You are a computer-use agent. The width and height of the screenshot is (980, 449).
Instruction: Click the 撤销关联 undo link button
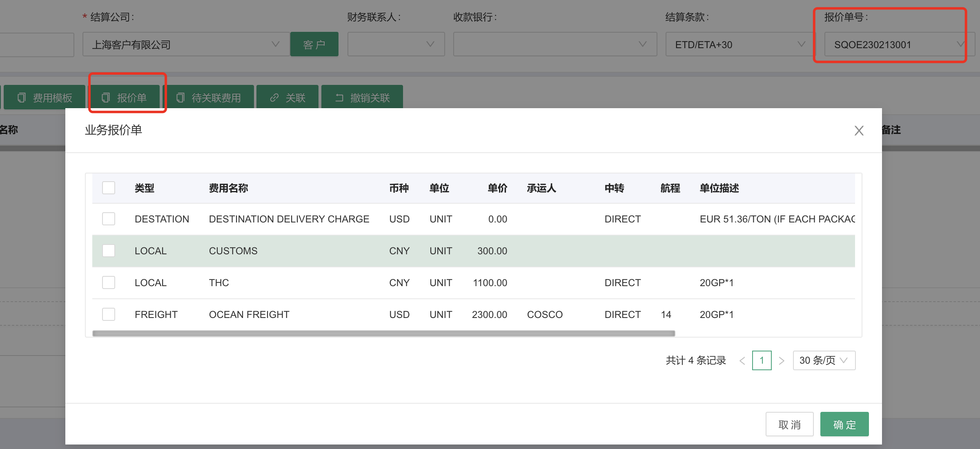[362, 98]
